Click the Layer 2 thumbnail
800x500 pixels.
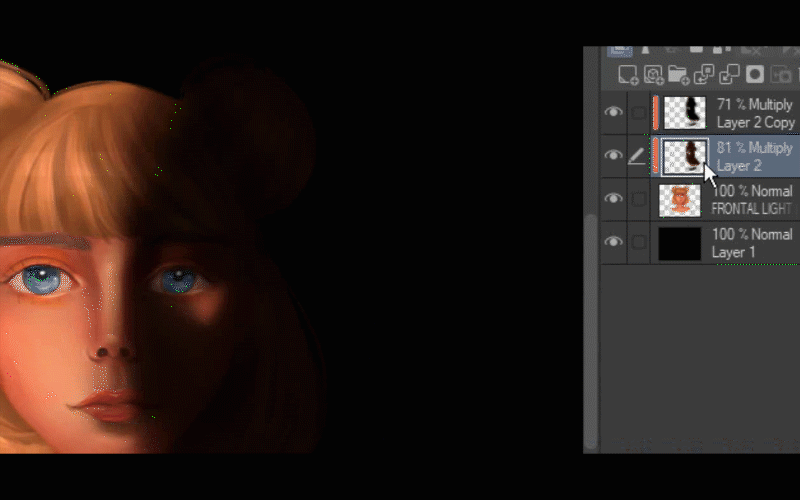(x=685, y=157)
